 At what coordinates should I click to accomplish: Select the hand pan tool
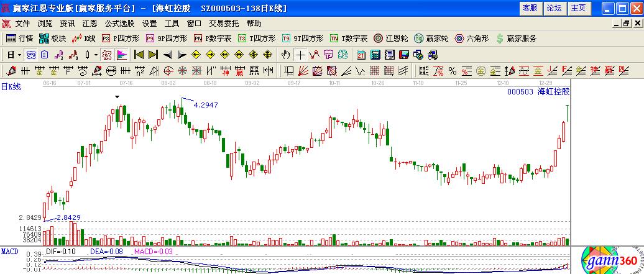[x=286, y=55]
